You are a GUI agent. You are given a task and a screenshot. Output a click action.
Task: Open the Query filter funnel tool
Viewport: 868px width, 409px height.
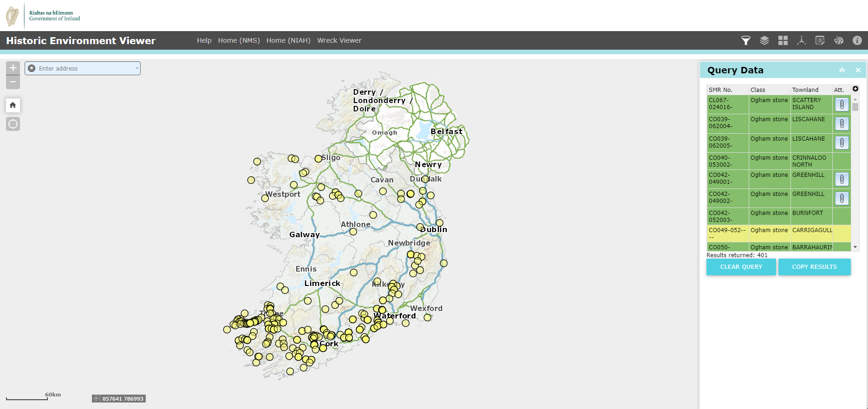pos(745,40)
